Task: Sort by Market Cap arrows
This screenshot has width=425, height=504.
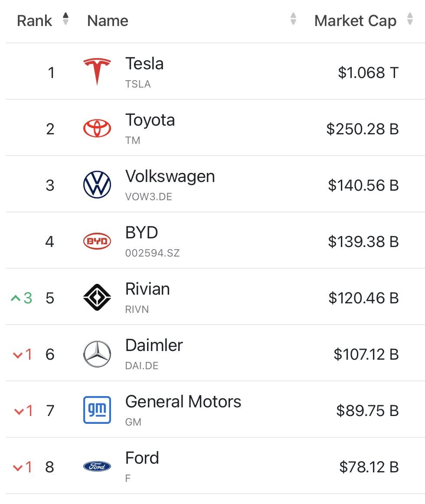Action: (410, 19)
